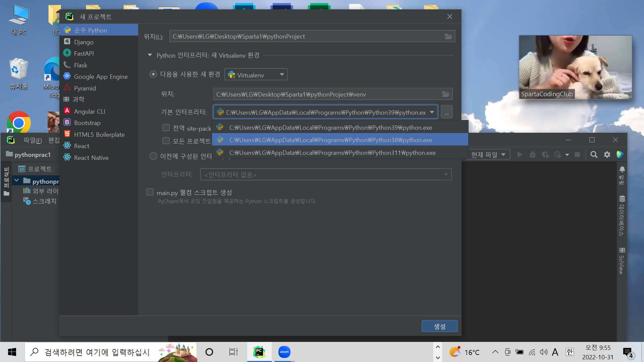Viewport: 644px width, 362px height.
Task: Switch to PyCharm taskbar icon
Action: tap(259, 352)
